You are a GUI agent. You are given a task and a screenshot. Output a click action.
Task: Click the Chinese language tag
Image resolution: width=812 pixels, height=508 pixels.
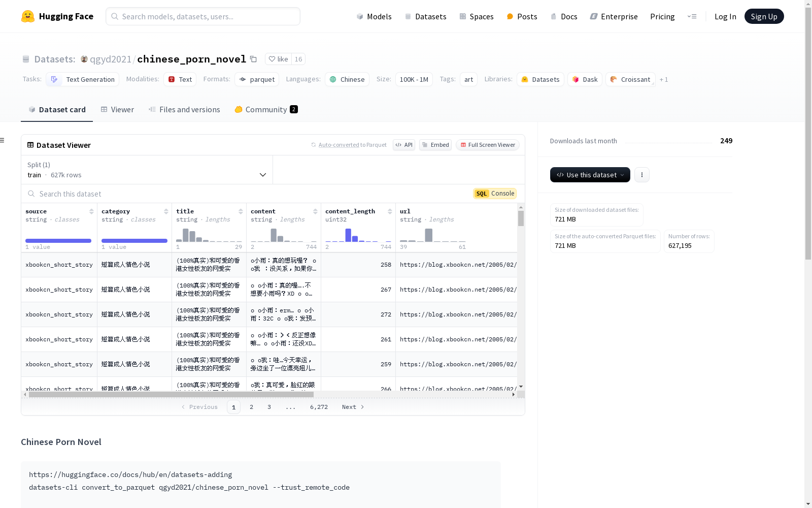click(347, 79)
